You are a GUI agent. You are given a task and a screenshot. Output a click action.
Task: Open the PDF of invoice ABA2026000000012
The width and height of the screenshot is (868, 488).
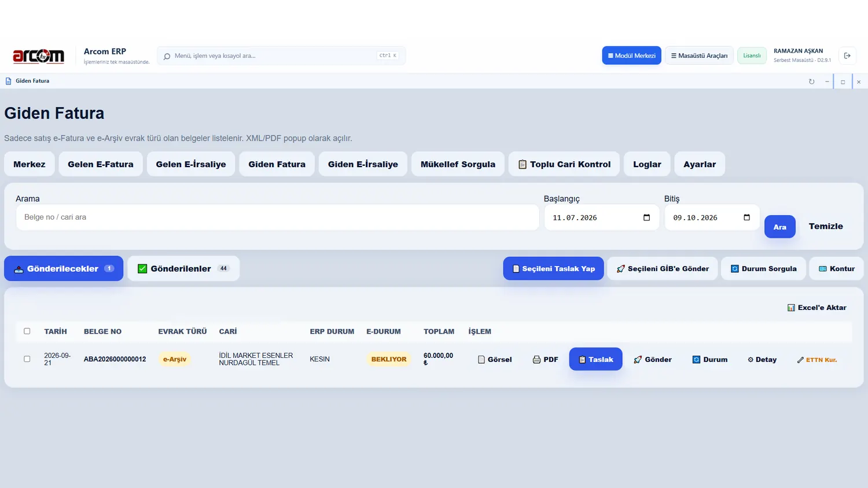click(x=545, y=359)
